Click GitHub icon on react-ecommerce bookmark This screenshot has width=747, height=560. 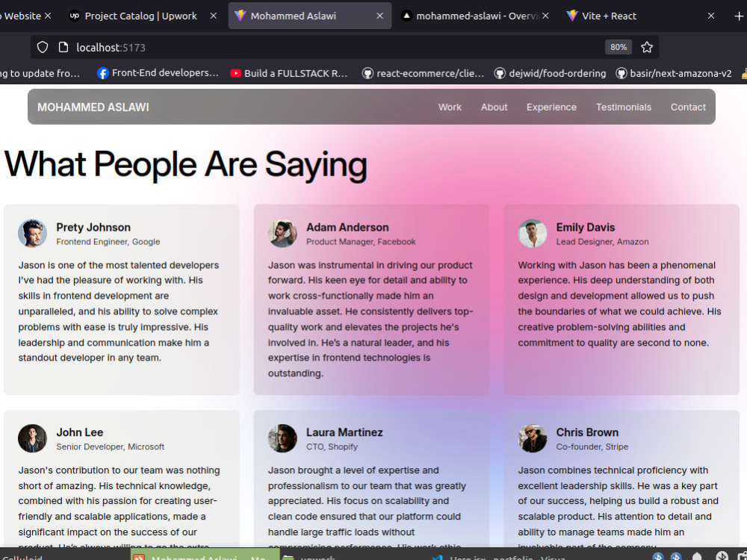click(368, 73)
